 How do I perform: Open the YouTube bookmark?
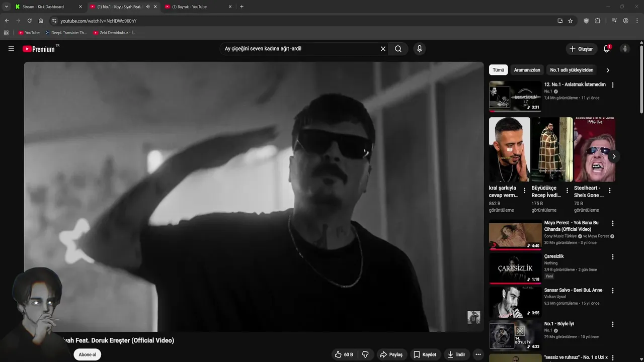pyautogui.click(x=29, y=33)
